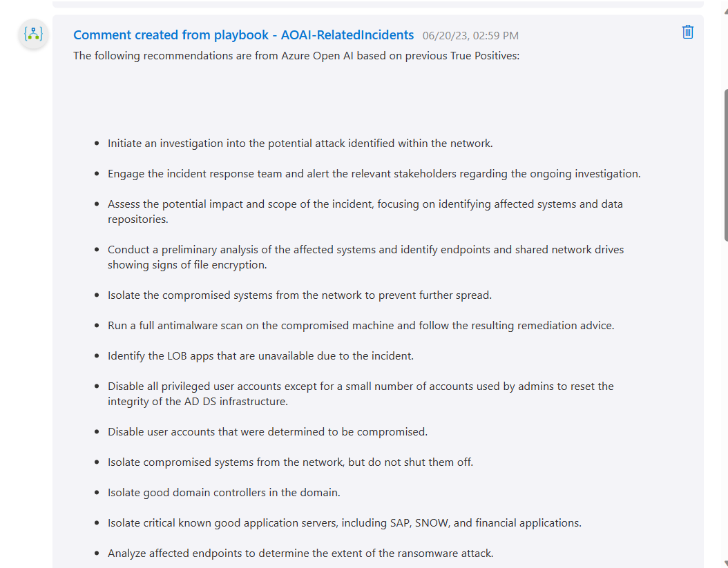Click the vertical scrollbar thumb
Viewport: 728px width, 568px height.
click(725, 164)
